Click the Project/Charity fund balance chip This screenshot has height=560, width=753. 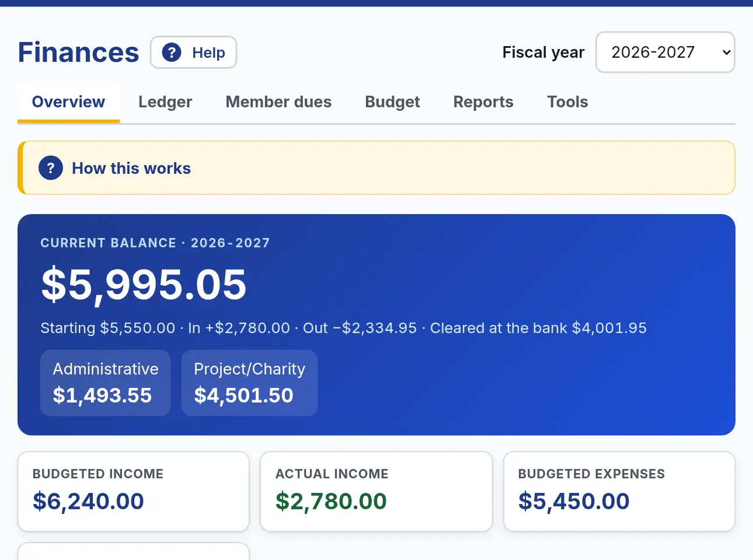click(x=249, y=383)
